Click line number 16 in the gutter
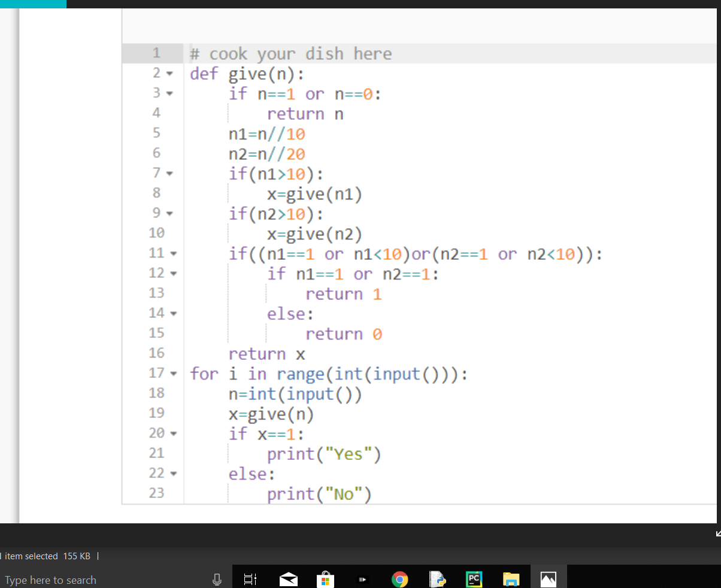This screenshot has width=721, height=588. (x=156, y=353)
